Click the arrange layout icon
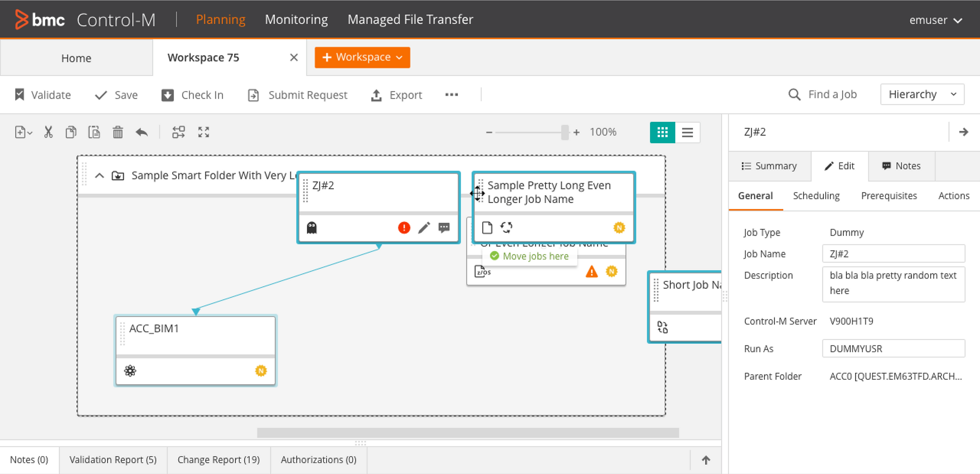Image resolution: width=980 pixels, height=474 pixels. click(x=179, y=132)
